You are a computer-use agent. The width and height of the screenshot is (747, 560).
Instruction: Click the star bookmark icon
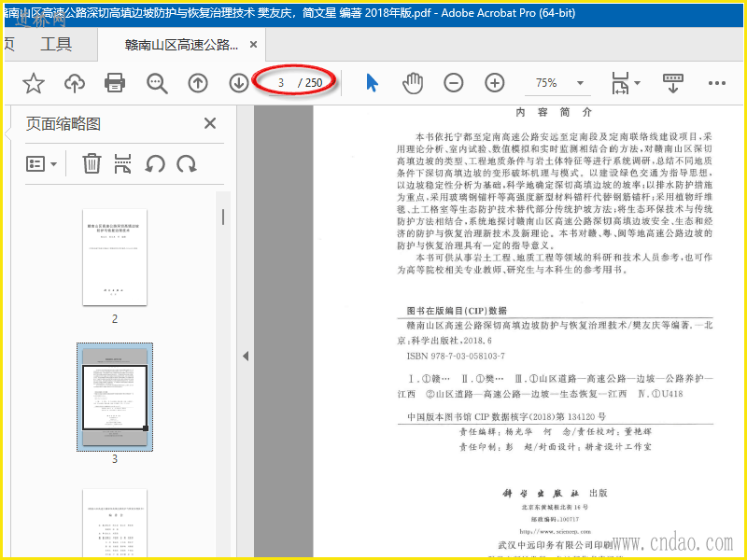point(34,83)
